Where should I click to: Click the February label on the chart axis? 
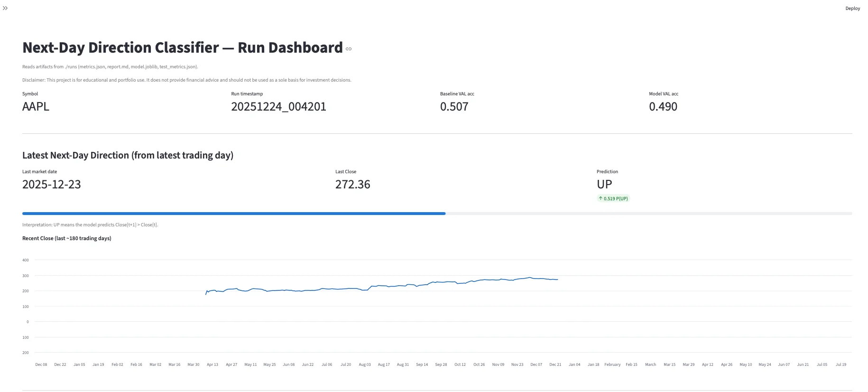612,364
